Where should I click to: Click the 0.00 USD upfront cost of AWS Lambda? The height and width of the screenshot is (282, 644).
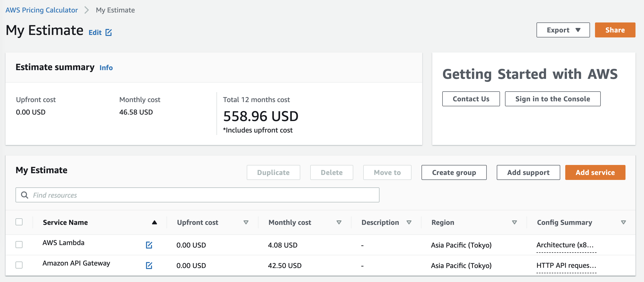(191, 245)
